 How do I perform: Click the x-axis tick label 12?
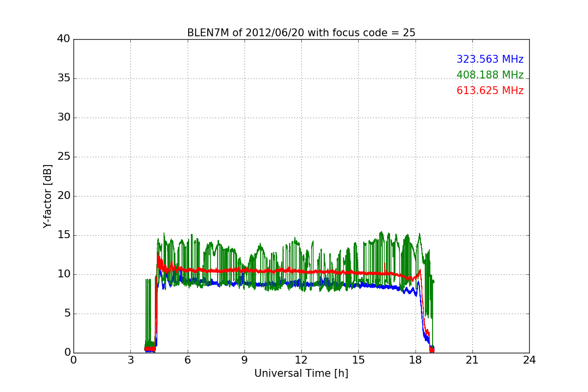301,360
